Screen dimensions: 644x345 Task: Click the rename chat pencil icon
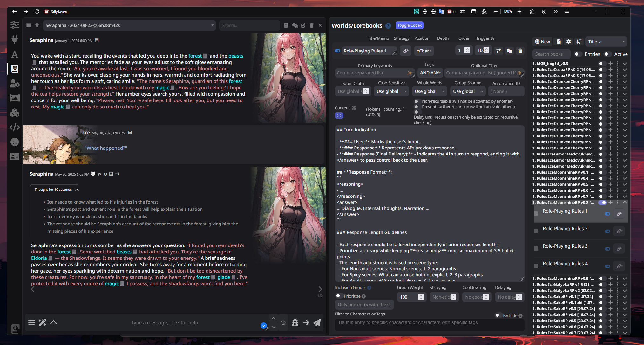pyautogui.click(x=303, y=25)
